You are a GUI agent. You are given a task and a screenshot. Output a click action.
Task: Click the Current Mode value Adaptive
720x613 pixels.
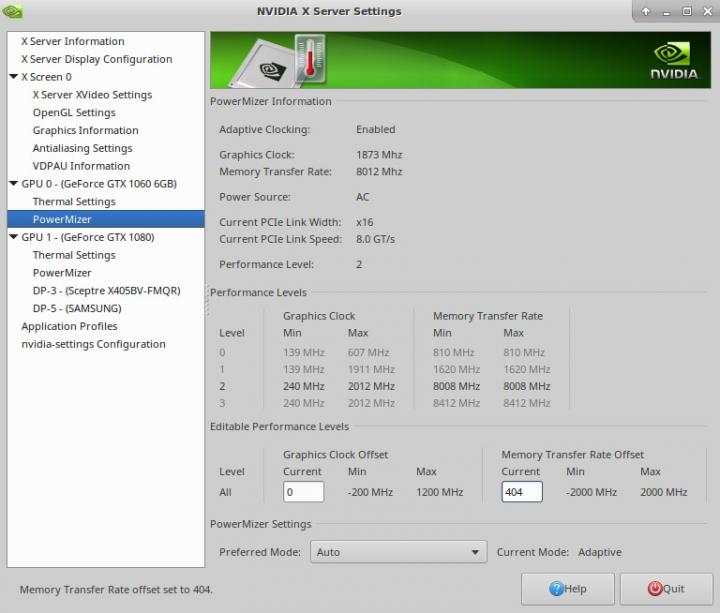[x=600, y=552]
